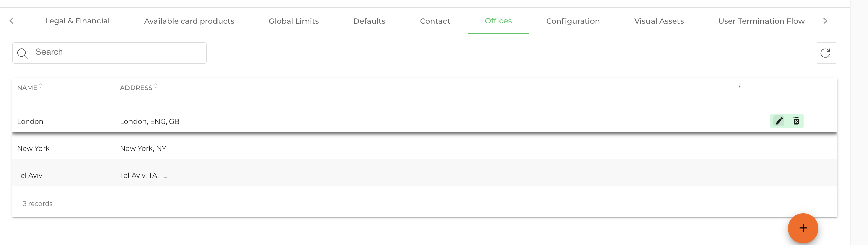Go to the Global Limits tab
The width and height of the screenshot is (868, 245).
click(x=294, y=21)
